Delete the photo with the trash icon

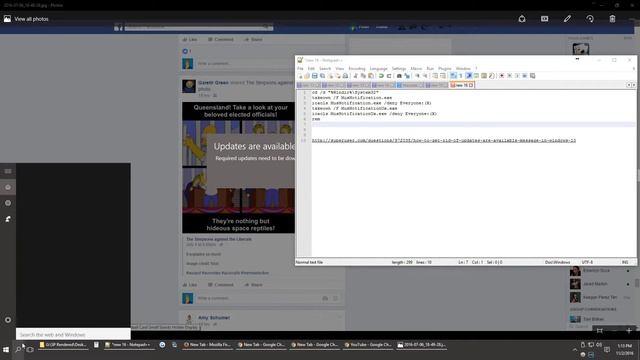[612, 19]
